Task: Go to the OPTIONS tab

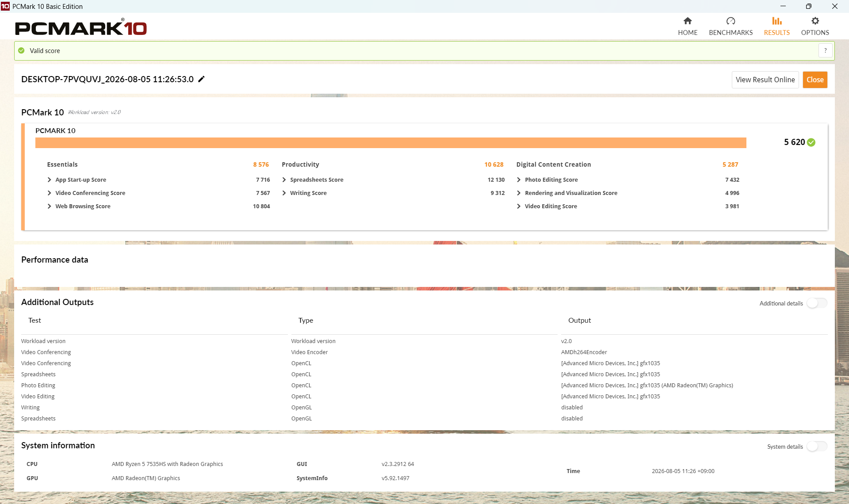Action: [815, 27]
